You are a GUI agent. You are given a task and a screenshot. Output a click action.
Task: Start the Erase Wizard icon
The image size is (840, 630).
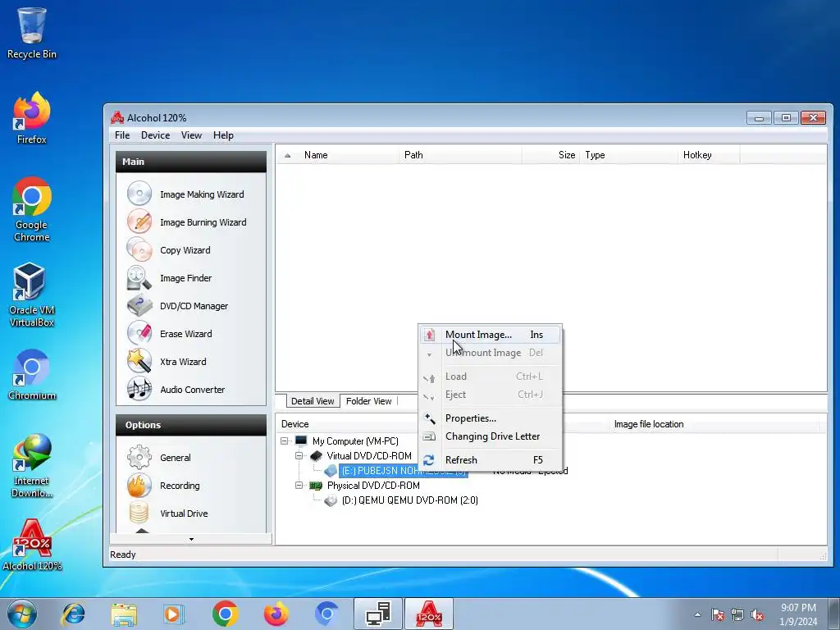tap(139, 333)
